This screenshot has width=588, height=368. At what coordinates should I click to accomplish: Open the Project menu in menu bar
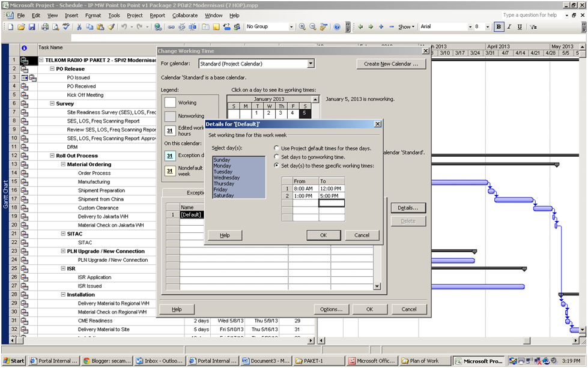pyautogui.click(x=135, y=15)
